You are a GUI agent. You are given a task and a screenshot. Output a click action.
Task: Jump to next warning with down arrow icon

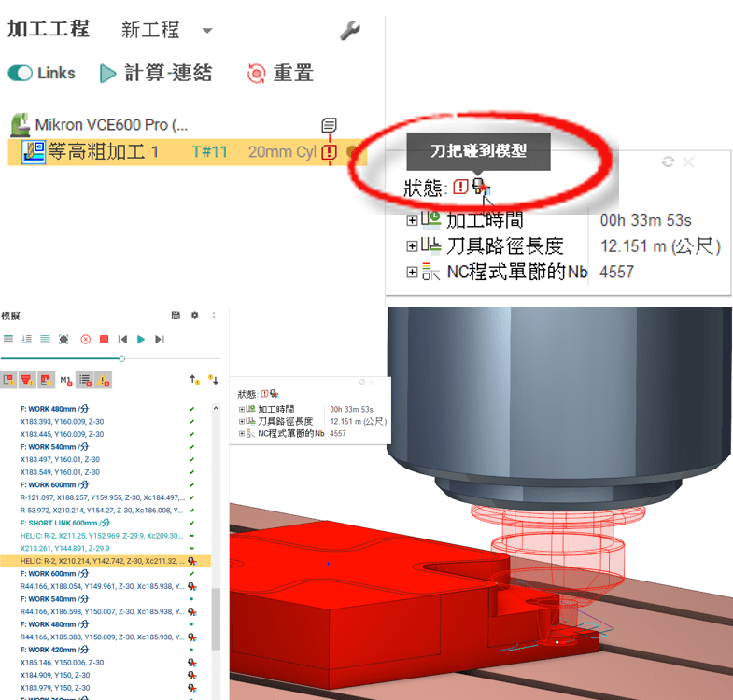coord(213,380)
